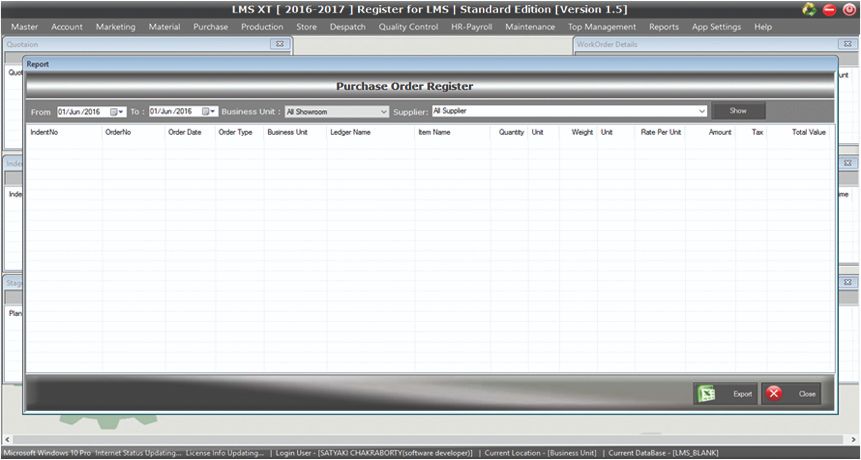This screenshot has height=460, width=861.
Task: Click the Close button label
Action: coord(807,394)
